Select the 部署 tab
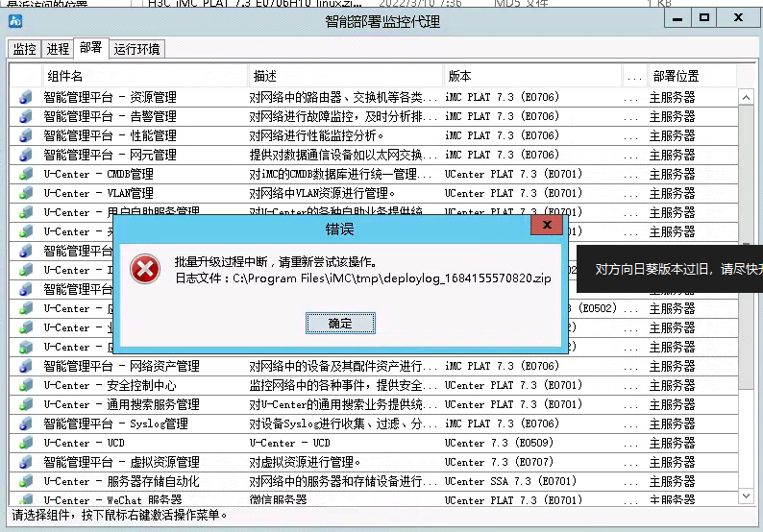Viewport: 763px width, 532px height. click(91, 48)
